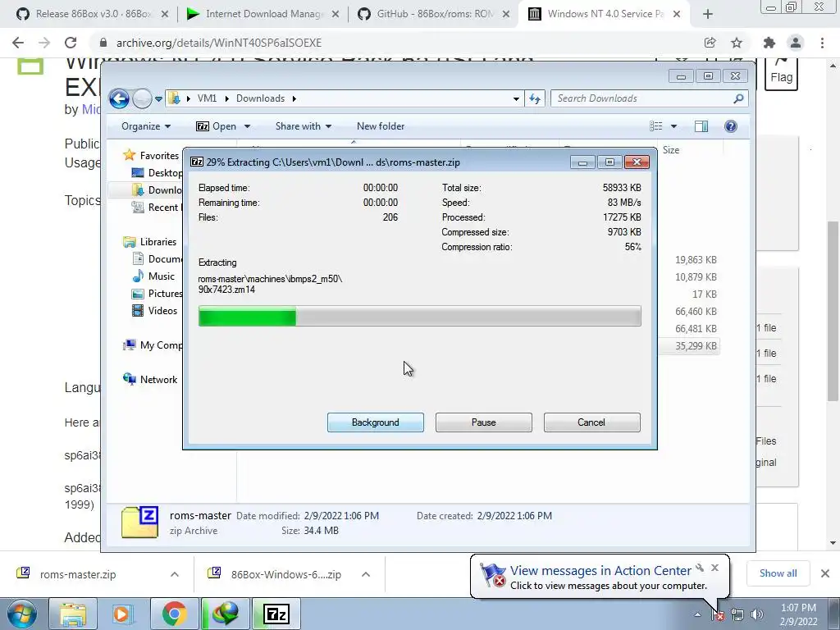Select My Computer in navigation pane
Image resolution: width=840 pixels, height=630 pixels.
coord(153,345)
